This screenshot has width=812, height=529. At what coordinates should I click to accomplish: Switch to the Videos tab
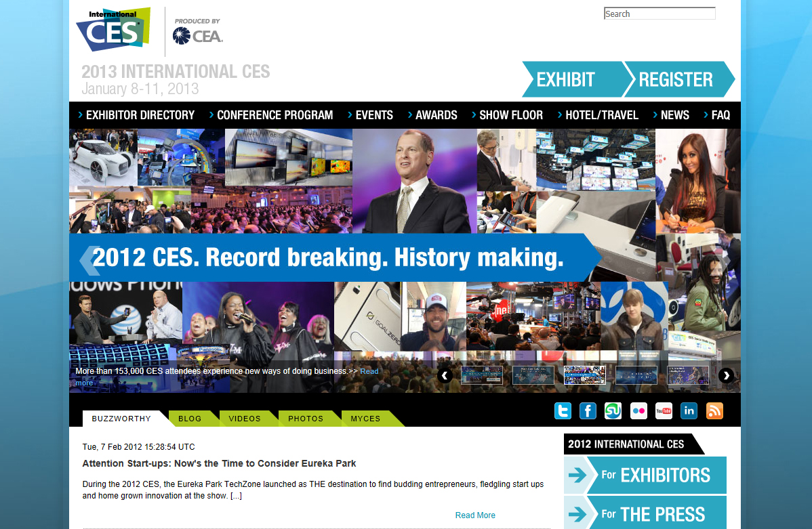point(245,418)
